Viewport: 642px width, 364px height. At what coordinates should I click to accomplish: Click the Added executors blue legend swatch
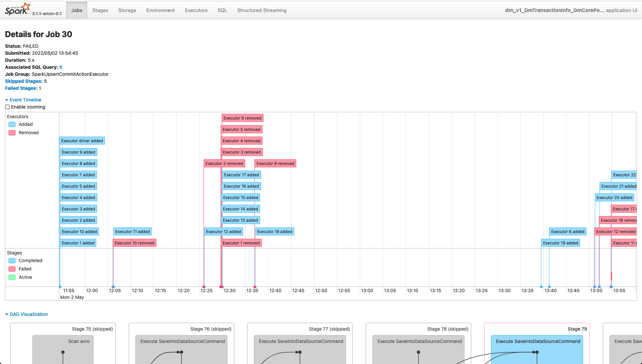[12, 124]
